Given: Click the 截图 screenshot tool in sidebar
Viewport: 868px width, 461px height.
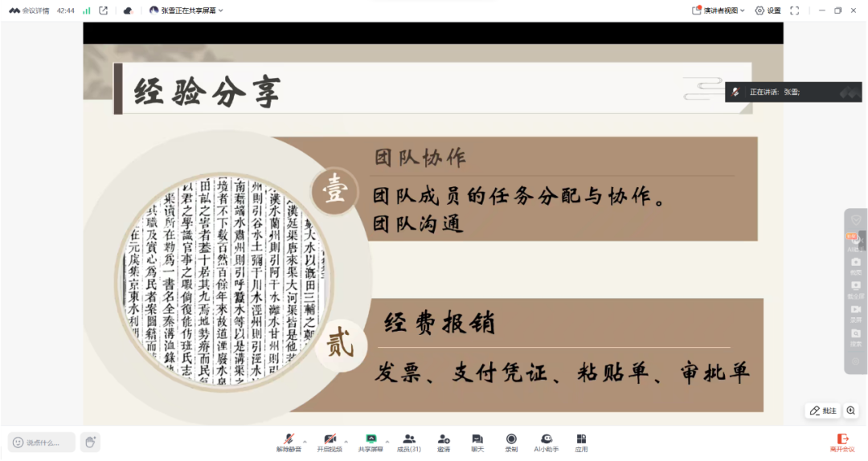Looking at the screenshot, I should (856, 265).
